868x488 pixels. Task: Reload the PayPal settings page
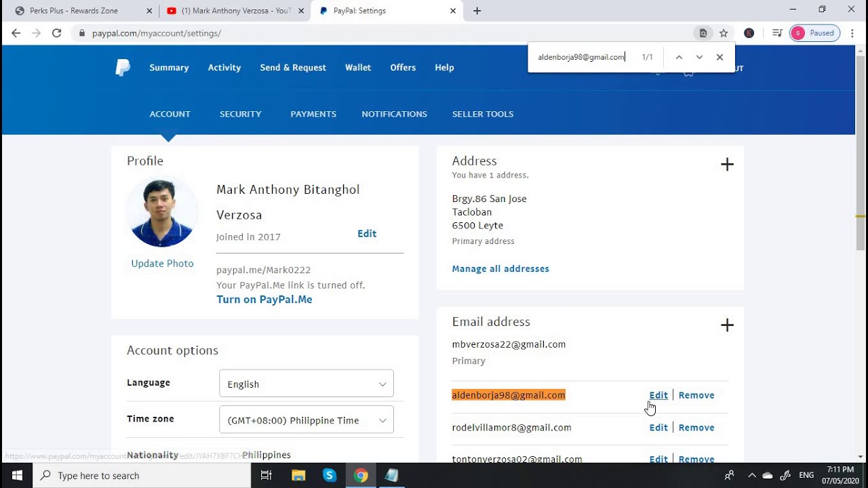(x=57, y=33)
